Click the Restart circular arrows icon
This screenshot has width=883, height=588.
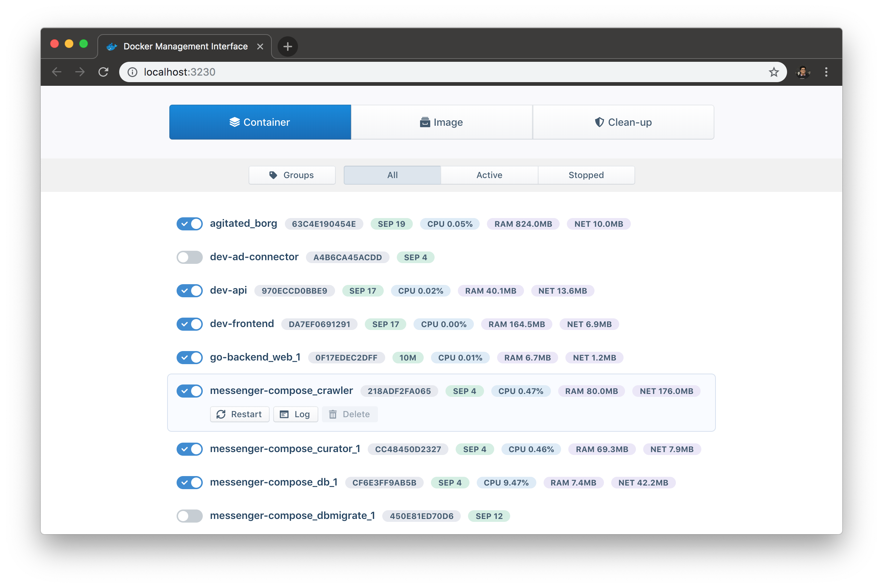coord(221,414)
